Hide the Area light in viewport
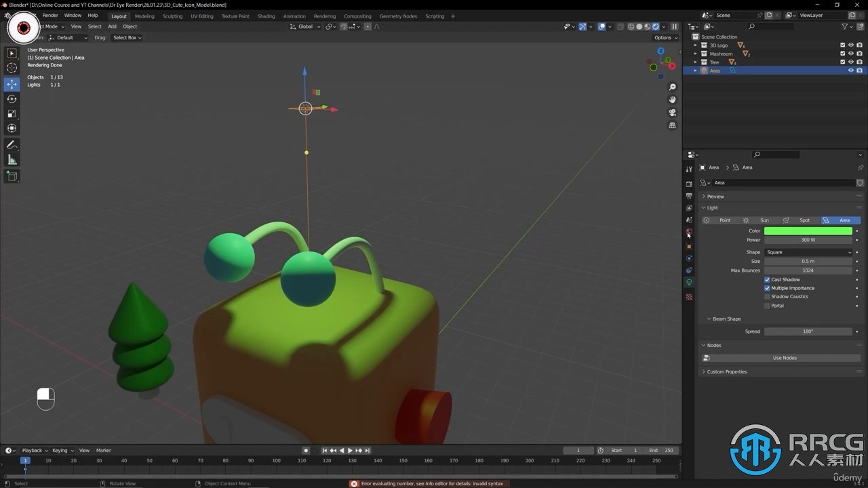The image size is (868, 488). point(851,70)
